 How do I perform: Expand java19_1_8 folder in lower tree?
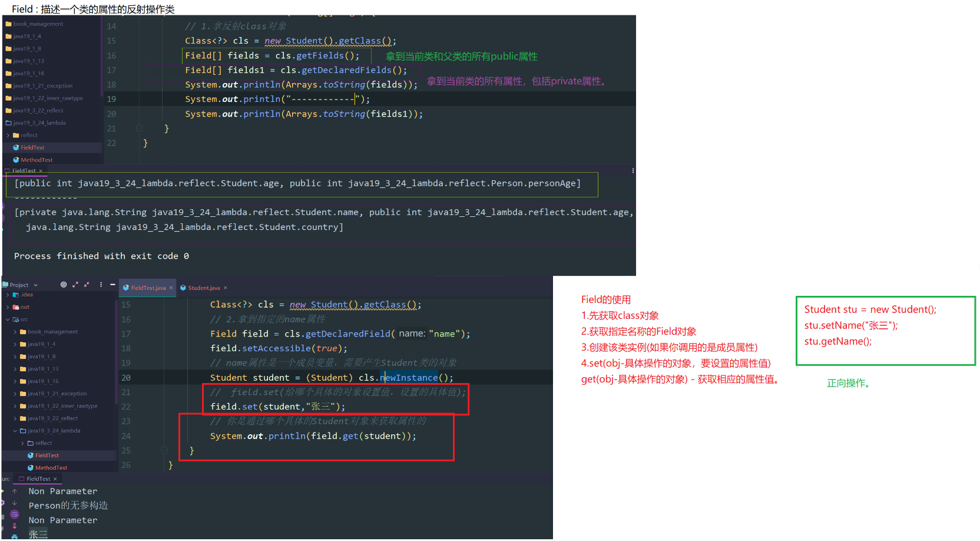pyautogui.click(x=15, y=357)
